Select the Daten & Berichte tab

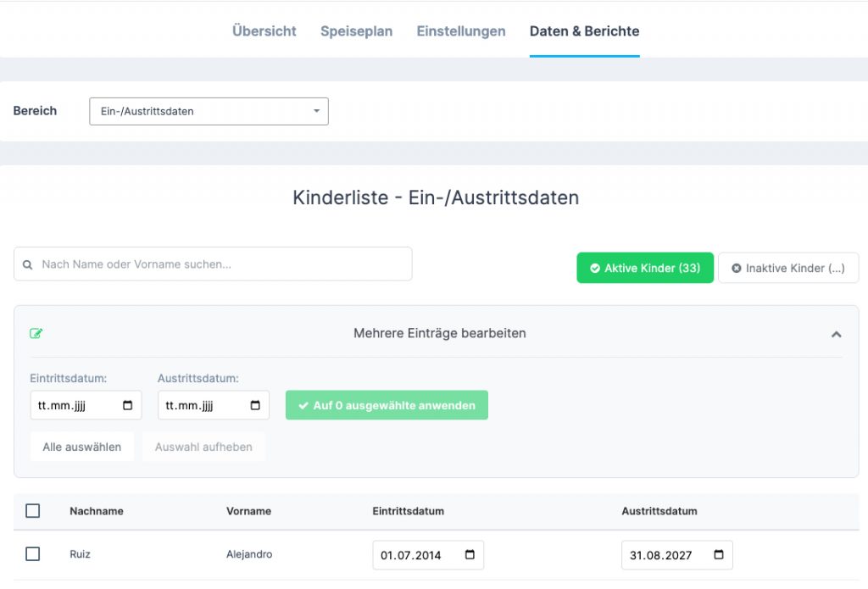(x=584, y=31)
